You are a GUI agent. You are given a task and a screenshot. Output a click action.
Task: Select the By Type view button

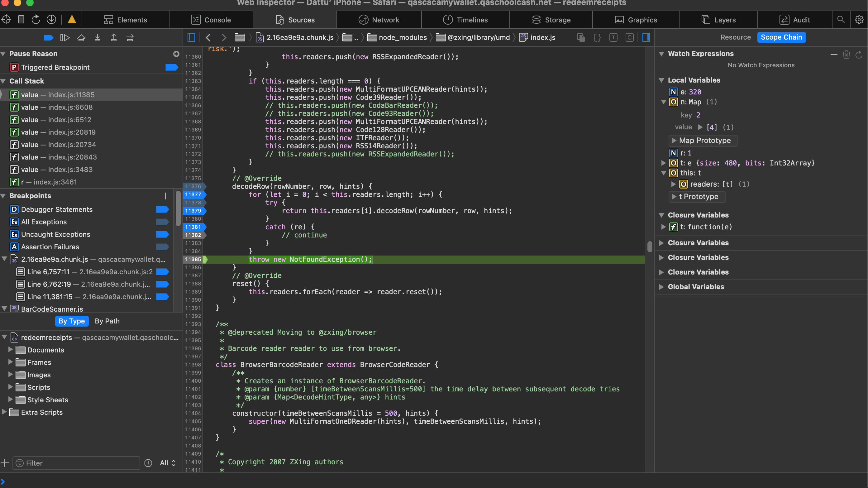pos(72,321)
